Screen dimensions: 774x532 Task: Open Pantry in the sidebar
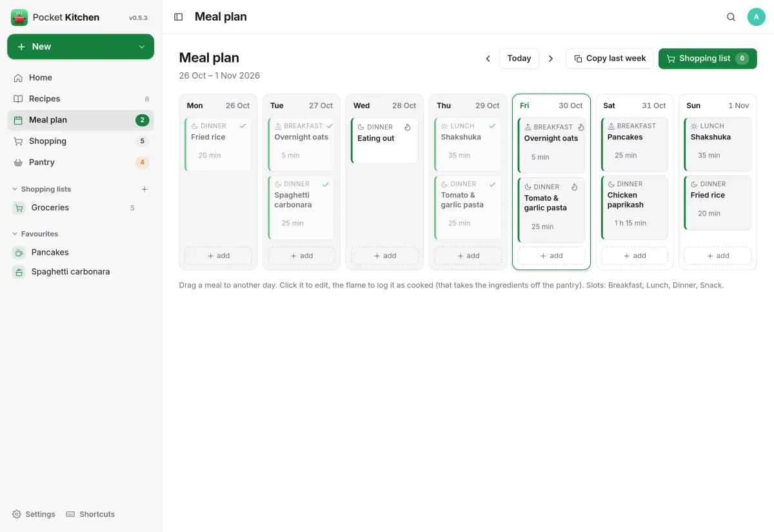[81, 163]
